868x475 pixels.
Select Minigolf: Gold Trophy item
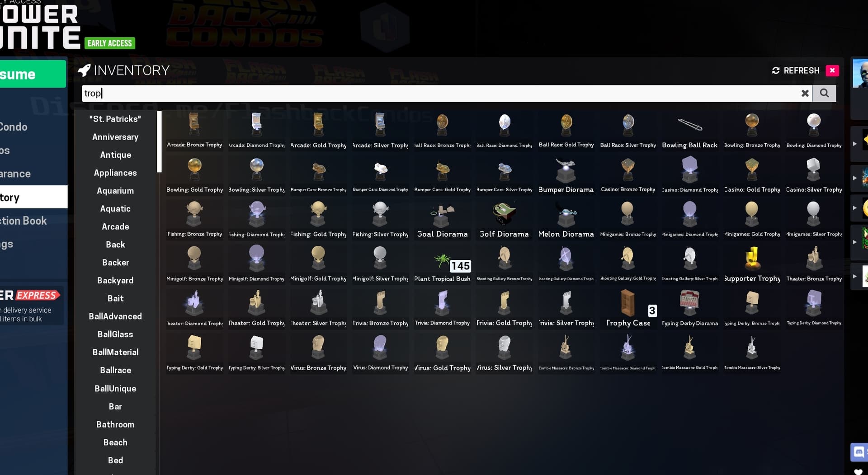(318, 264)
